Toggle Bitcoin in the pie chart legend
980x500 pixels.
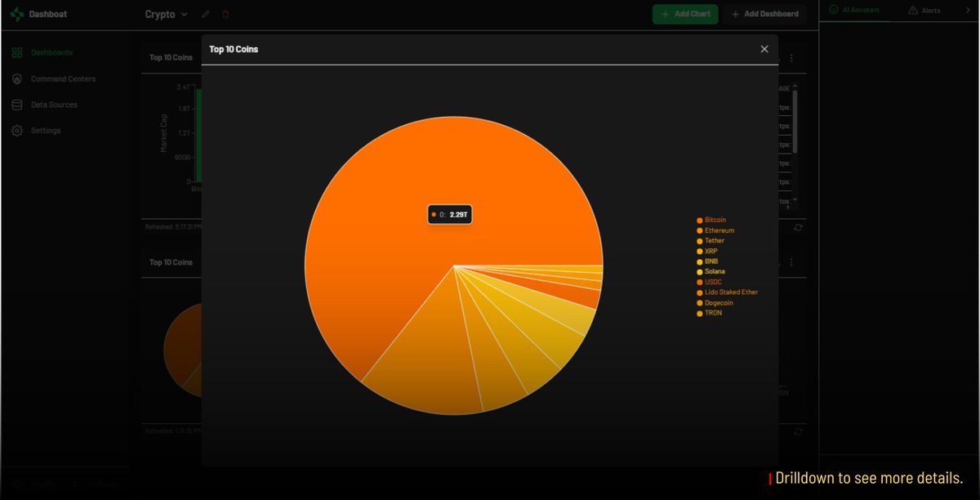(x=712, y=219)
